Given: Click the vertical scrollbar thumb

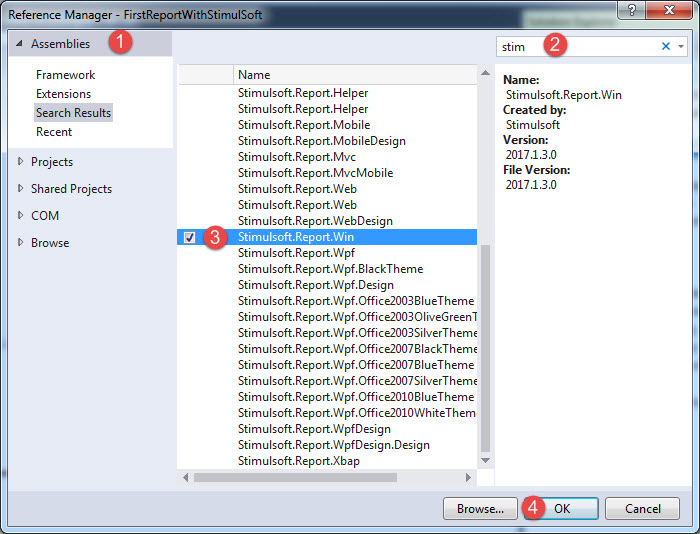Looking at the screenshot, I should click(x=485, y=348).
